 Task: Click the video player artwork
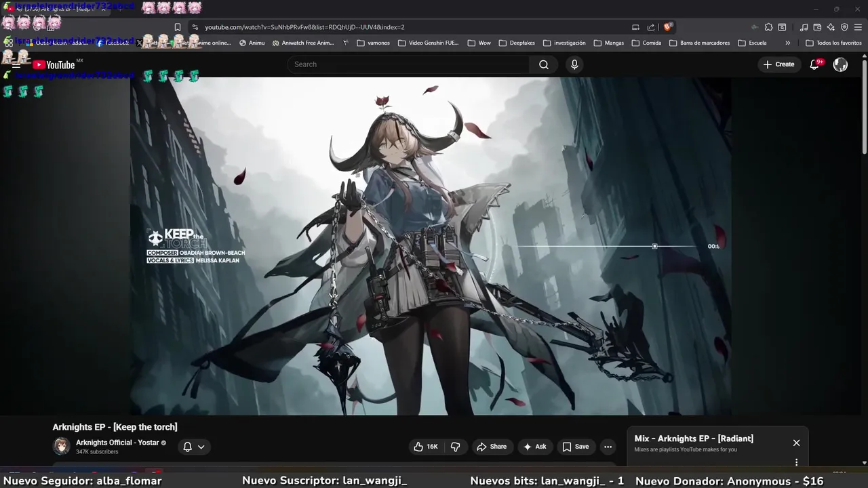click(431, 246)
